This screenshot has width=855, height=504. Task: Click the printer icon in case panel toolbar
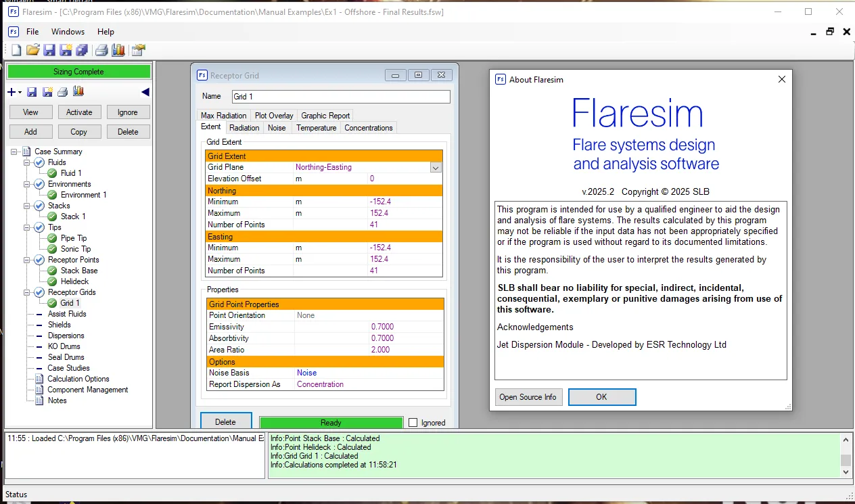[x=62, y=92]
